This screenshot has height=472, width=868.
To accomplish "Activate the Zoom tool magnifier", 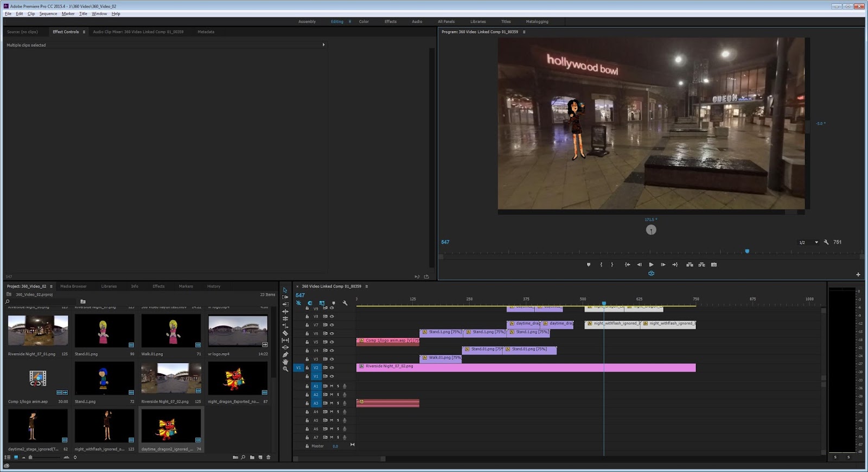I will (285, 369).
